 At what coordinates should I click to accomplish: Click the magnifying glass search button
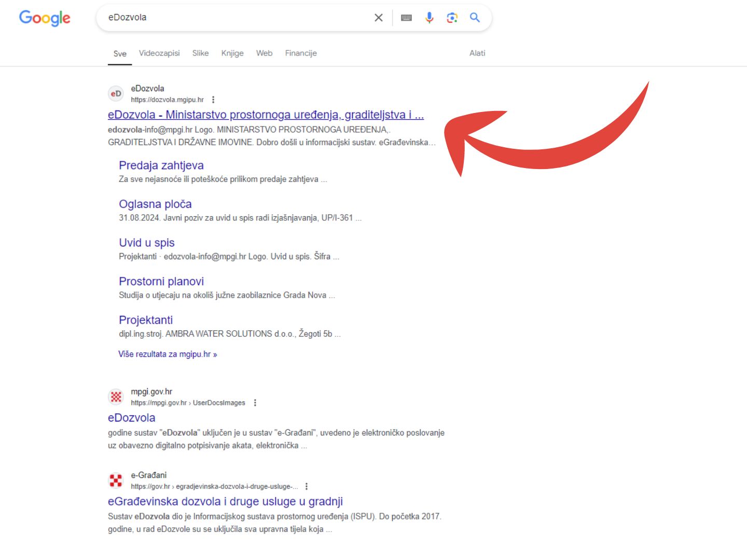click(x=475, y=18)
